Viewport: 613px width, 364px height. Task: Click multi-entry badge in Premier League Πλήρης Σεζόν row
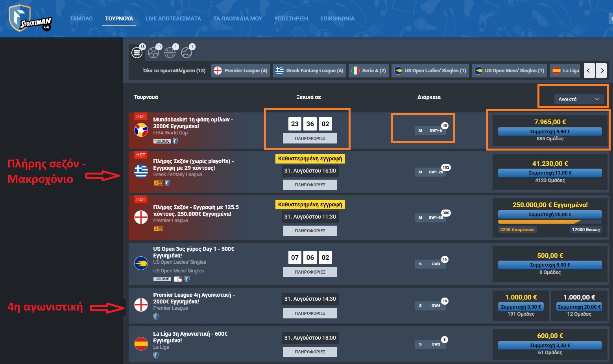pyautogui.click(x=158, y=229)
